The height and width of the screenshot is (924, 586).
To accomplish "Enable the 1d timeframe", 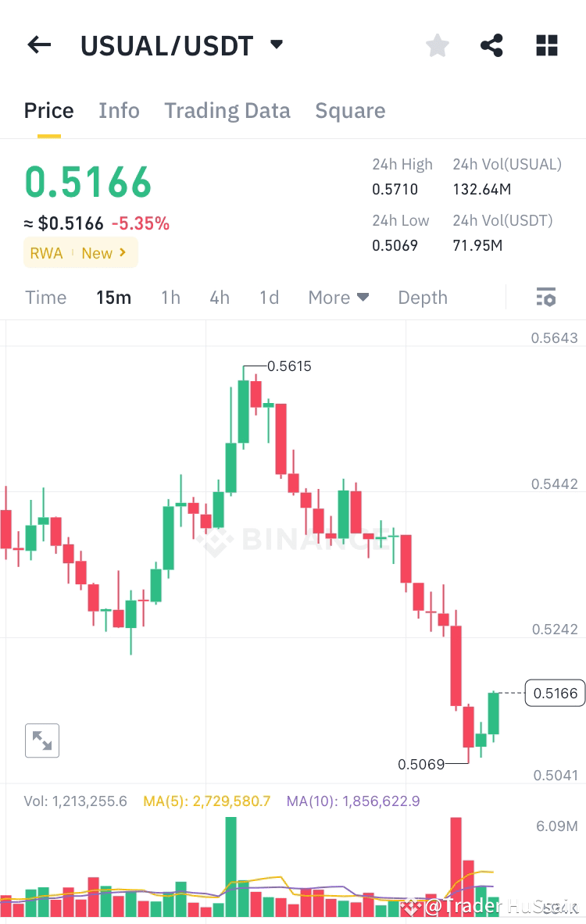I will (x=269, y=297).
